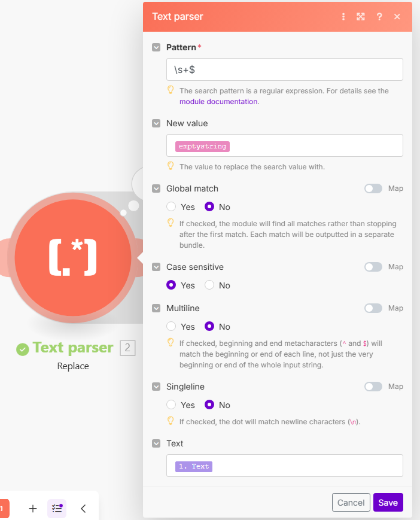420x520 pixels.
Task: Collapse the New value field chevron
Action: click(x=156, y=123)
